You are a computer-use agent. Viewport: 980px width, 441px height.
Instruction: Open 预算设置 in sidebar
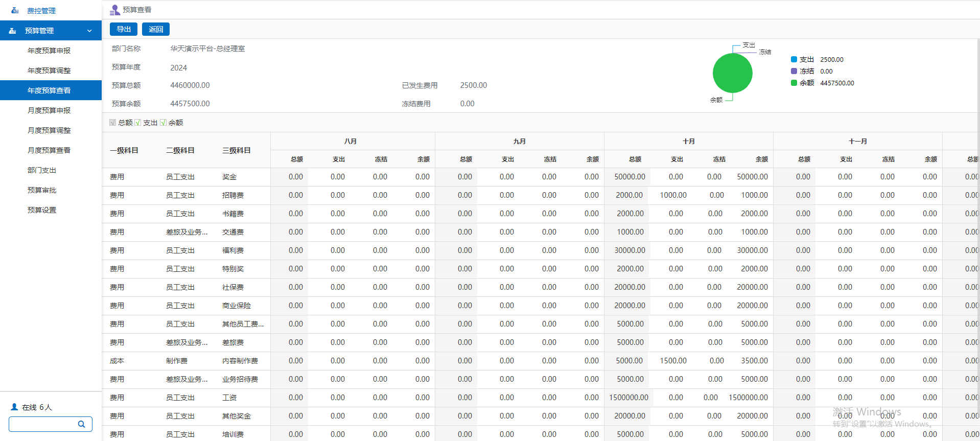click(x=42, y=210)
